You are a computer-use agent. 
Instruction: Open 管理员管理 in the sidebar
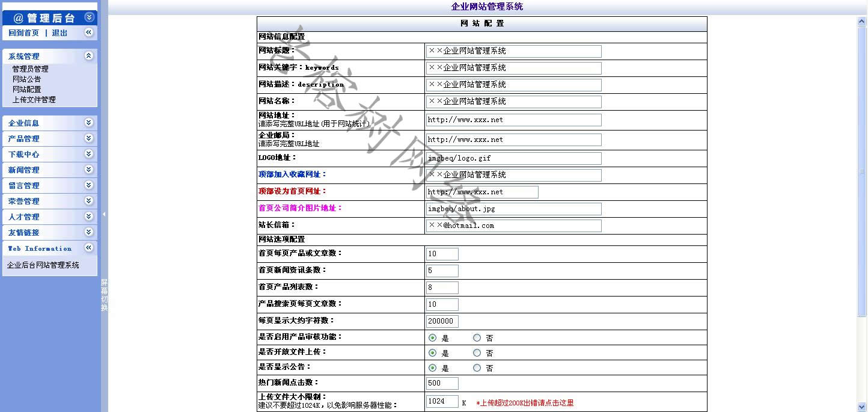pyautogui.click(x=31, y=69)
